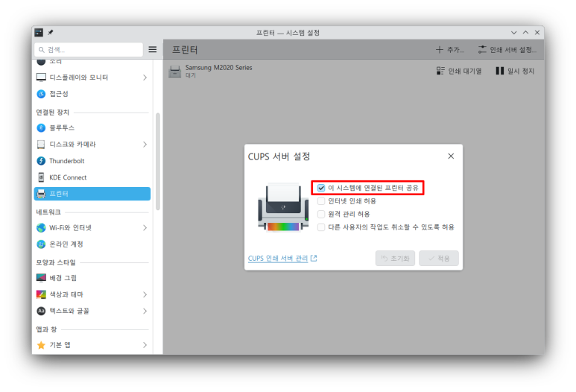Viewport: 576px width, 392px height.
Task: Open 배경 그림 wallpaper icon
Action: 41,278
